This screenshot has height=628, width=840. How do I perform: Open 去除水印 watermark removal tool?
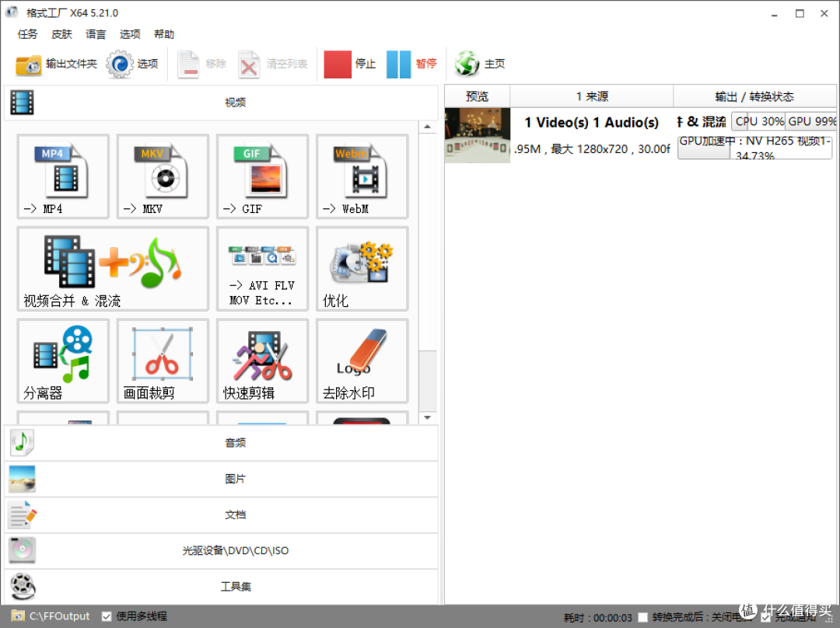[362, 361]
